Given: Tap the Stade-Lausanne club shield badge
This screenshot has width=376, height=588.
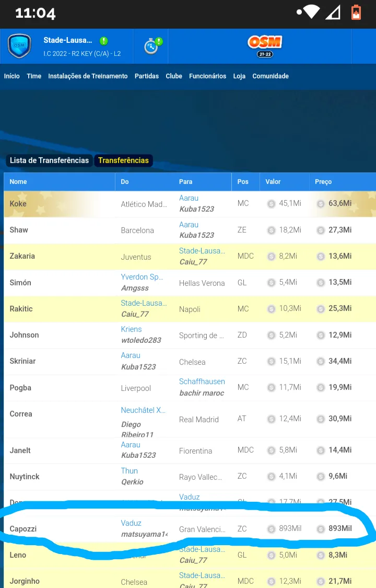Looking at the screenshot, I should click(x=19, y=46).
